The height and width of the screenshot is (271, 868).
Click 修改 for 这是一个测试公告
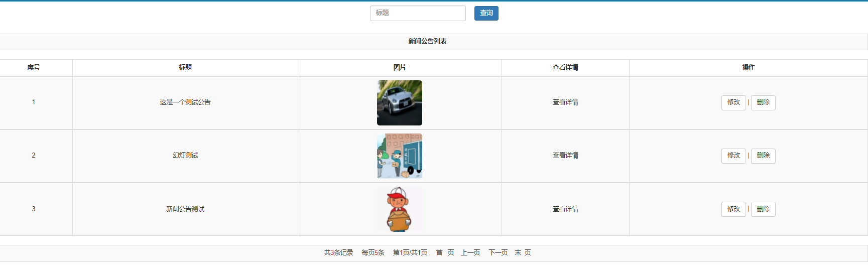733,102
